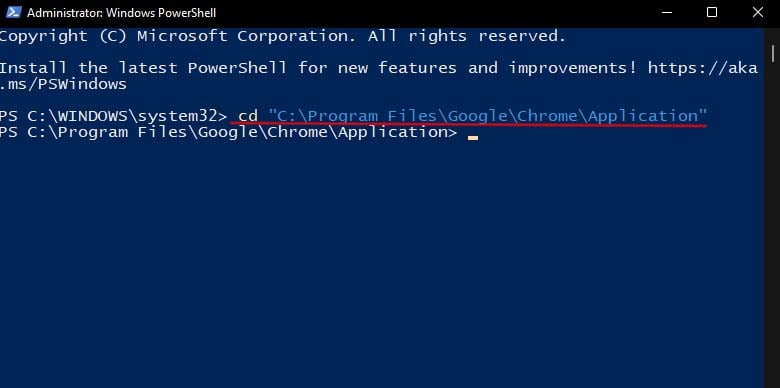Click the word 'Google' in cd command
Image resolution: width=780 pixels, height=388 pixels.
478,116
